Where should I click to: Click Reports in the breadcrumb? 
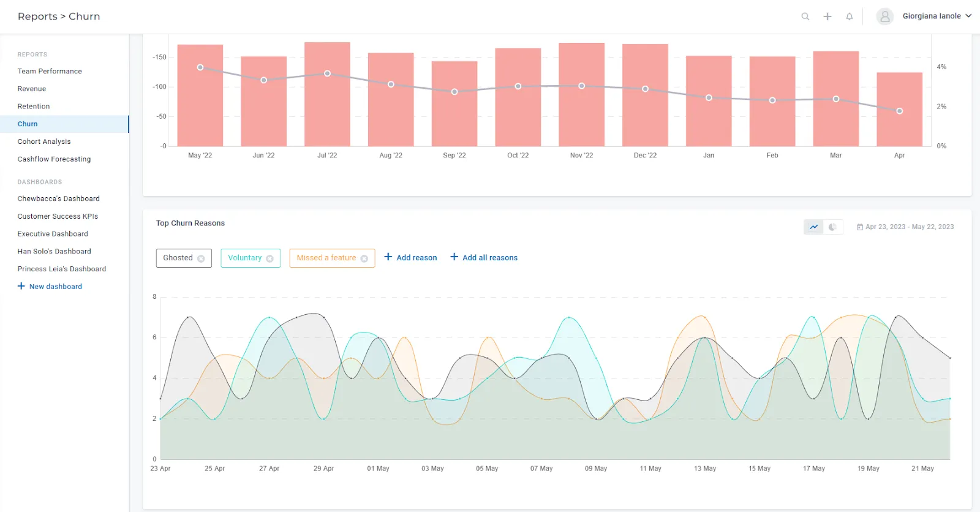tap(37, 17)
